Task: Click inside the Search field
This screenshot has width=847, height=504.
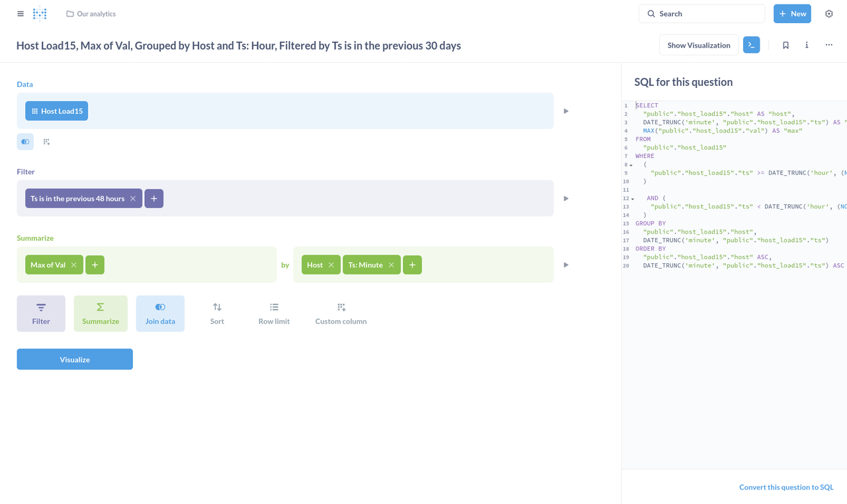Action: click(x=701, y=13)
